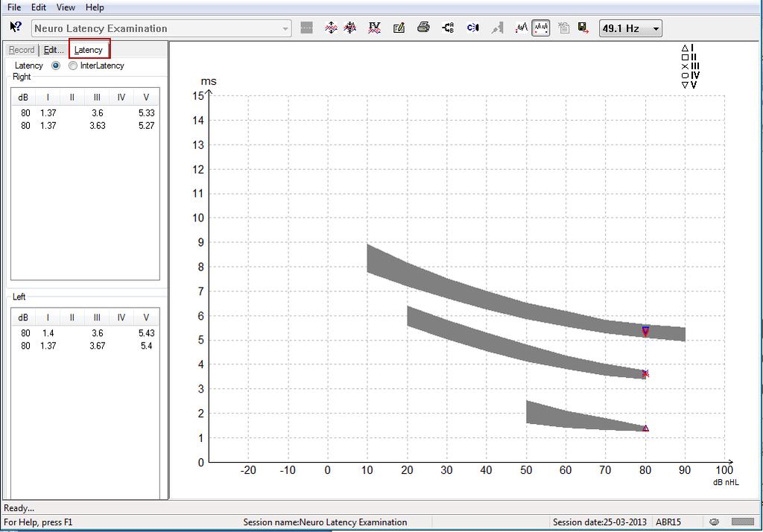Click Left table value 1.4
The width and height of the screenshot is (763, 532).
pos(48,333)
